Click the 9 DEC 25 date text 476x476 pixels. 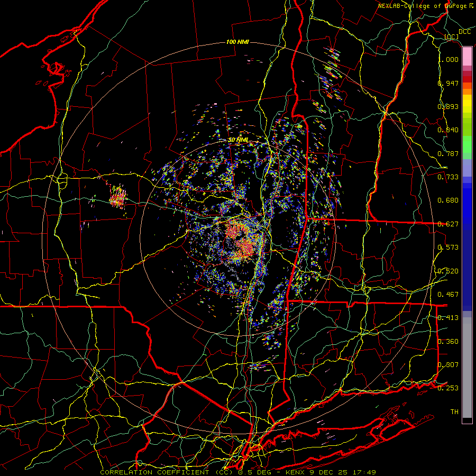click(329, 472)
